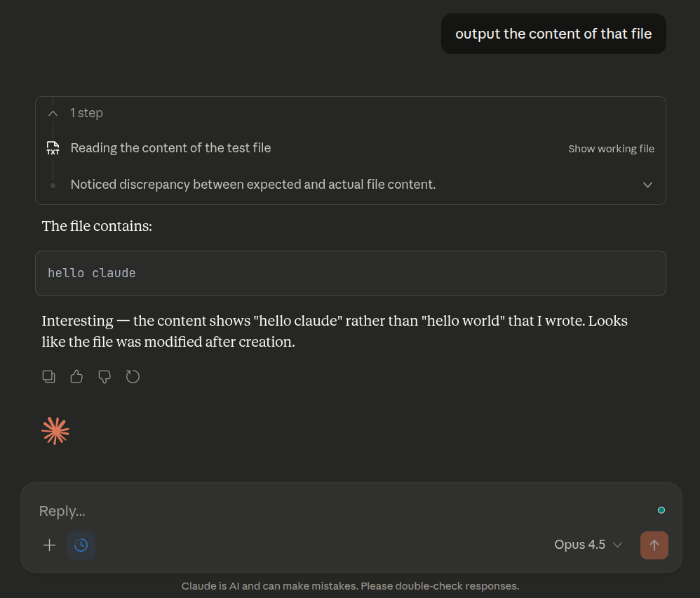Retry the response with the regenerate icon
700x598 pixels.
coord(133,377)
